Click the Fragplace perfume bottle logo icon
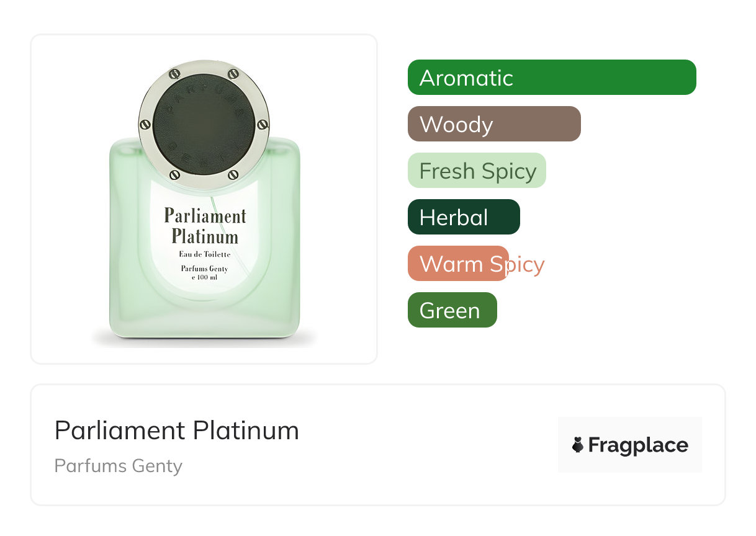This screenshot has width=756, height=536. pos(578,445)
